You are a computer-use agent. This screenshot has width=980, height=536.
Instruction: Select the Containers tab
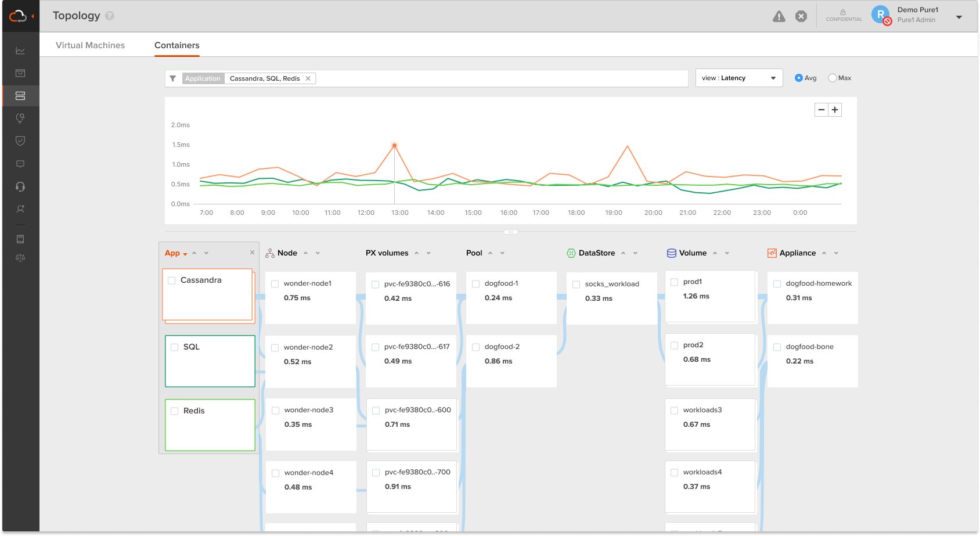tap(176, 45)
